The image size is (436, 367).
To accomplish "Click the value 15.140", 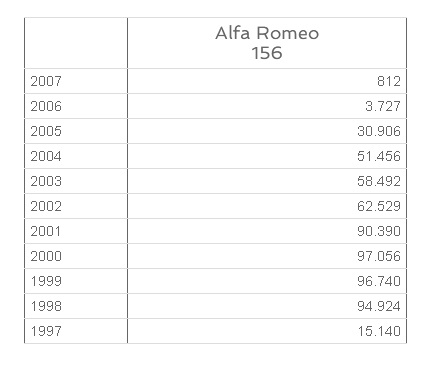I will tap(379, 331).
